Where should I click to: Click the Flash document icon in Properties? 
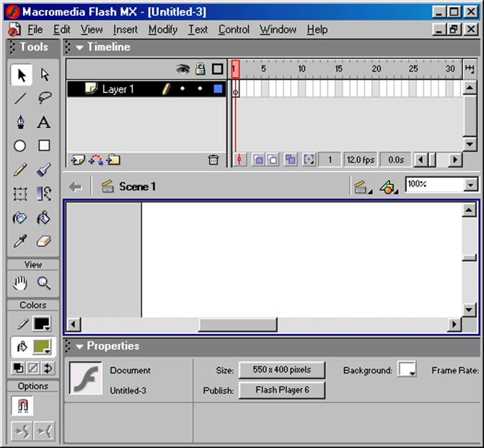click(x=86, y=378)
